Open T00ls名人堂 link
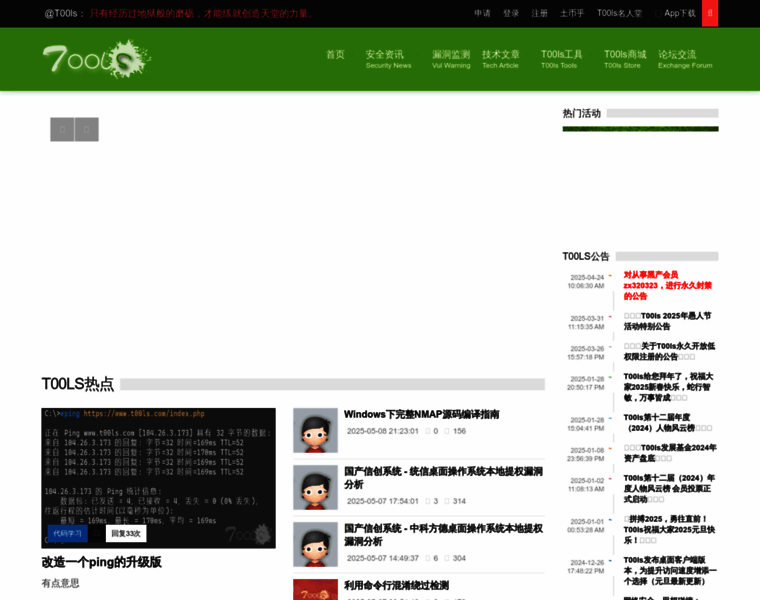 [x=619, y=13]
